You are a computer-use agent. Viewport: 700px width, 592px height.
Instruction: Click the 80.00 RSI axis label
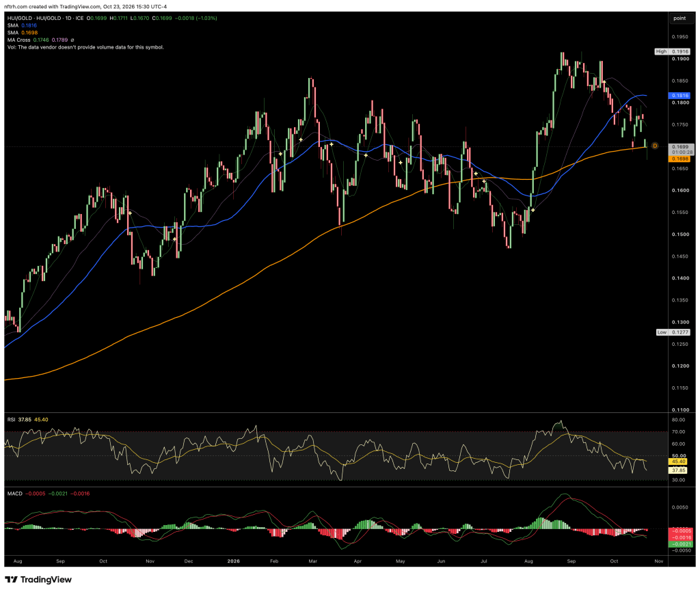tap(679, 420)
